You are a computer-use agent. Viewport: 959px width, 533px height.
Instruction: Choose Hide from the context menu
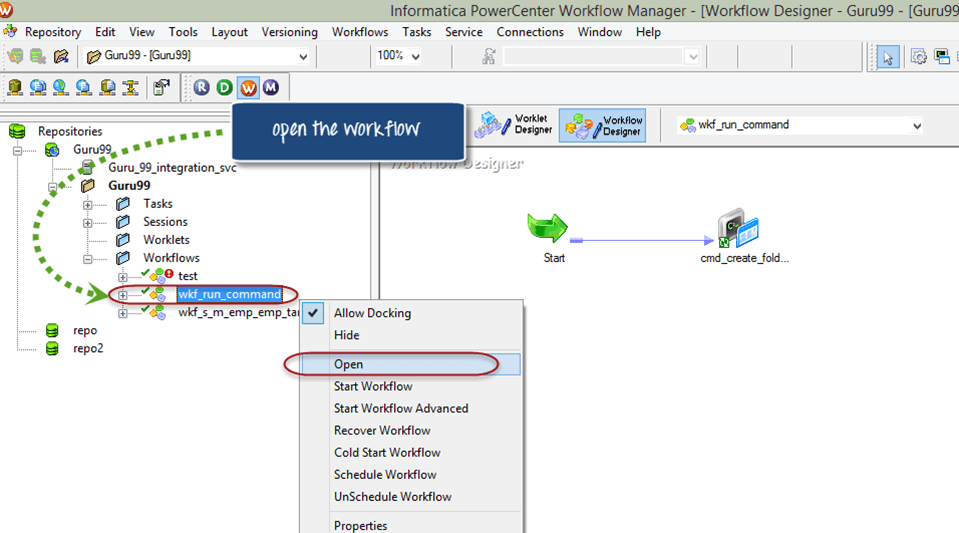[410, 335]
